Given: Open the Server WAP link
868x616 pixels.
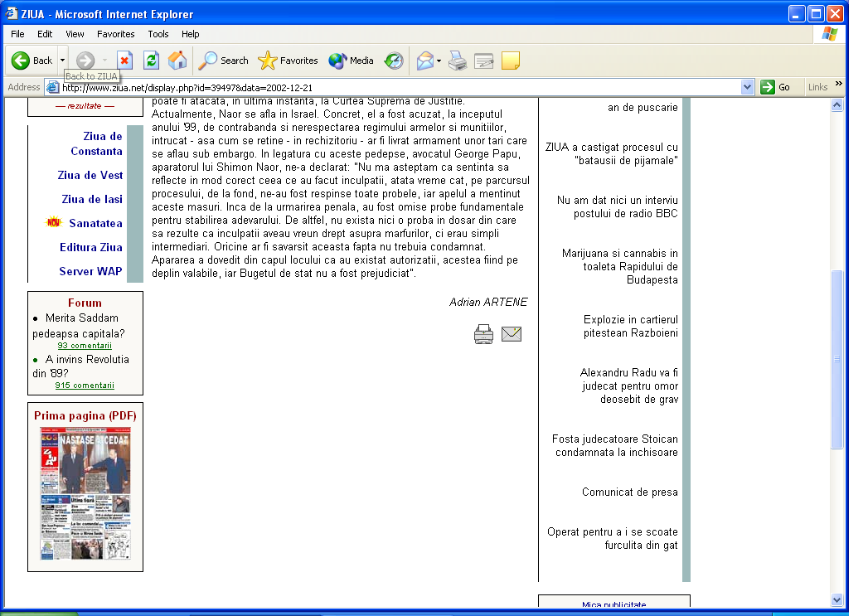Looking at the screenshot, I should tap(90, 271).
